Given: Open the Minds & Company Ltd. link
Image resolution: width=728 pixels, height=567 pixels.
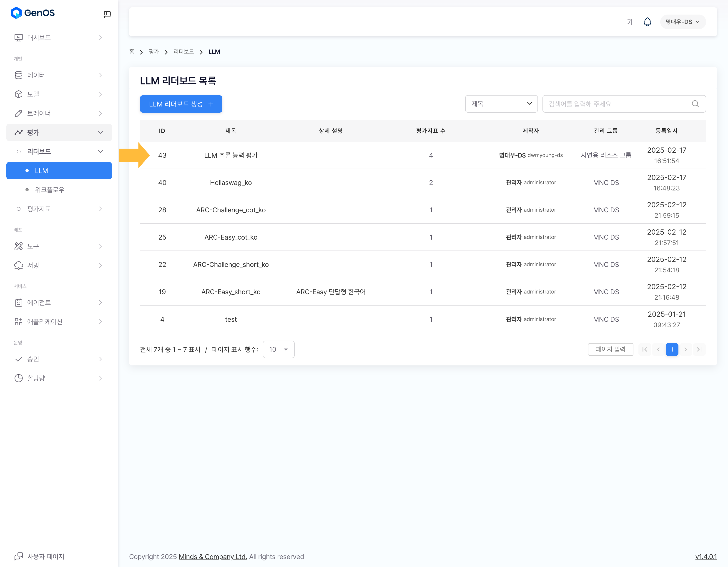Looking at the screenshot, I should (x=213, y=556).
